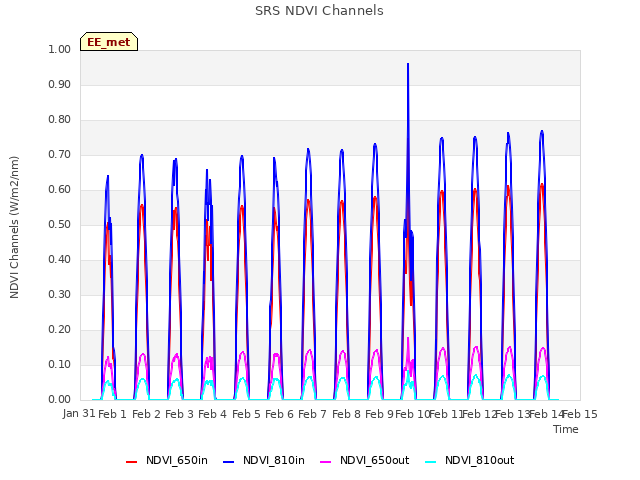
Task: Click the 0.80 y-axis tick label
Action: tap(59, 120)
